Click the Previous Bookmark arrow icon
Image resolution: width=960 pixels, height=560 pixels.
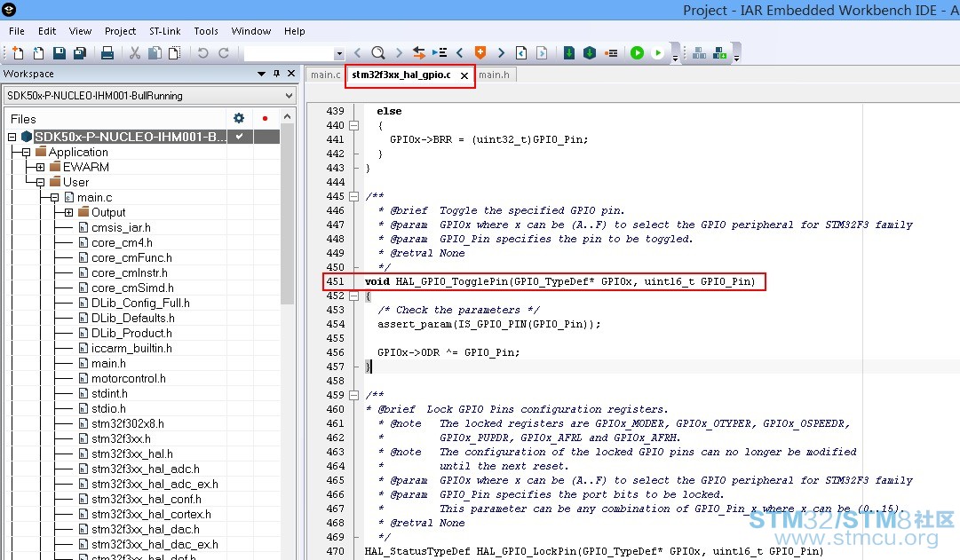click(460, 53)
